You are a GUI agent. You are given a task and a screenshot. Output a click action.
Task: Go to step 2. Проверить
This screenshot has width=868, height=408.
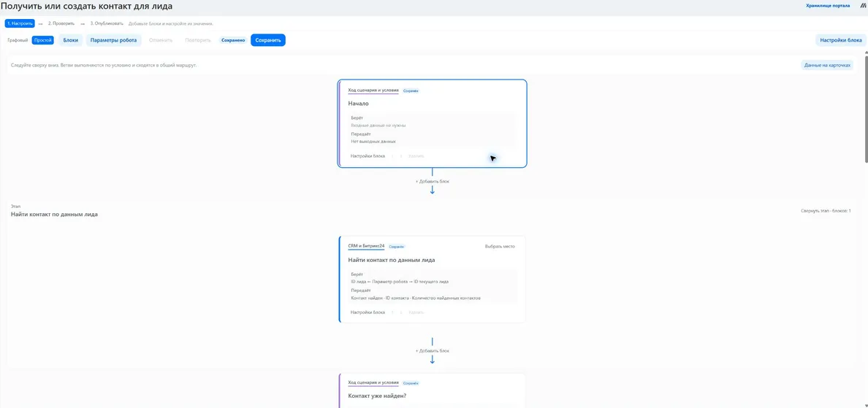point(61,24)
